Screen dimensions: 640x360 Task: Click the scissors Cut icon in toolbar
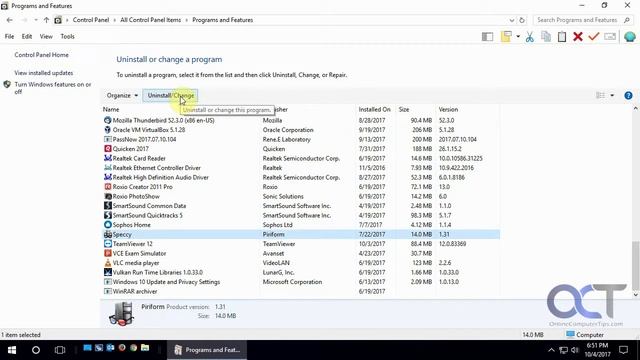(529, 37)
